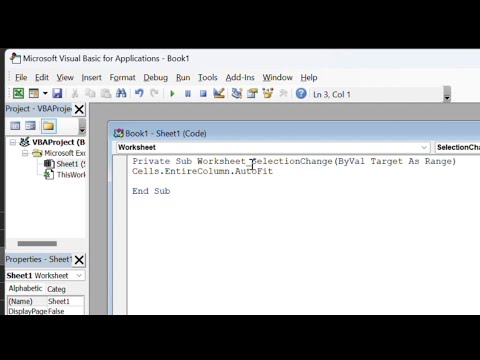480x360 pixels.
Task: Close the Project Explorer pane
Action: (x=79, y=109)
